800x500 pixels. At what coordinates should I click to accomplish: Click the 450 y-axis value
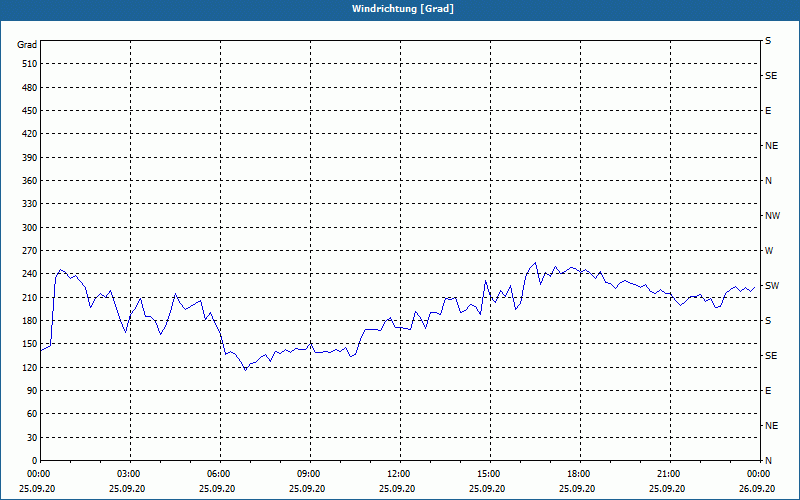click(30, 111)
